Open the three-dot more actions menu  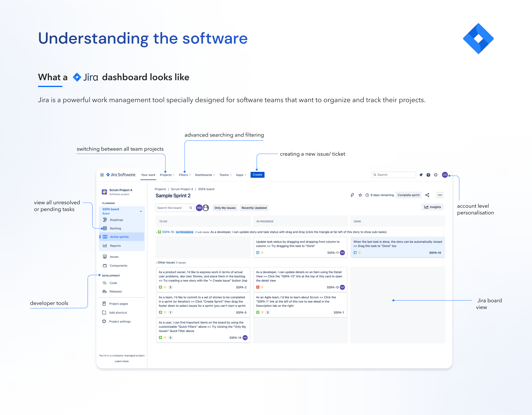[440, 195]
